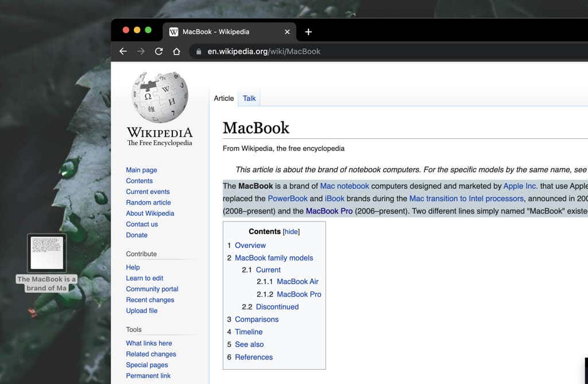This screenshot has height=384, width=588.
Task: Open the Main page sidebar link
Action: pyautogui.click(x=141, y=170)
